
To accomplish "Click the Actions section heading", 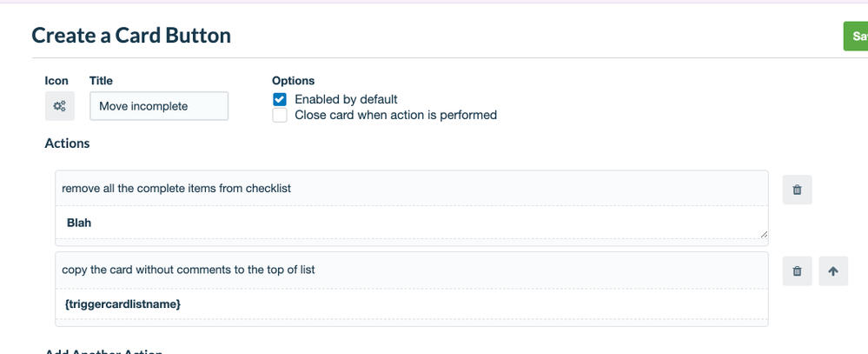I will [x=67, y=144].
